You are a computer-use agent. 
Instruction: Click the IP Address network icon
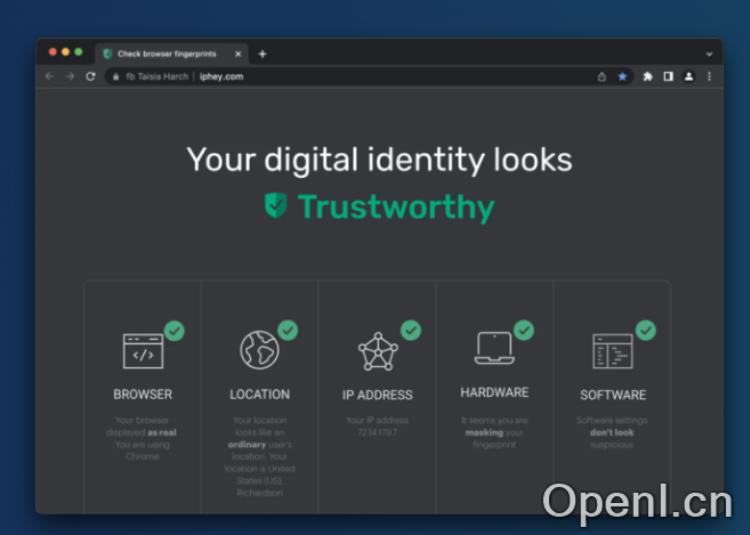pyautogui.click(x=377, y=352)
